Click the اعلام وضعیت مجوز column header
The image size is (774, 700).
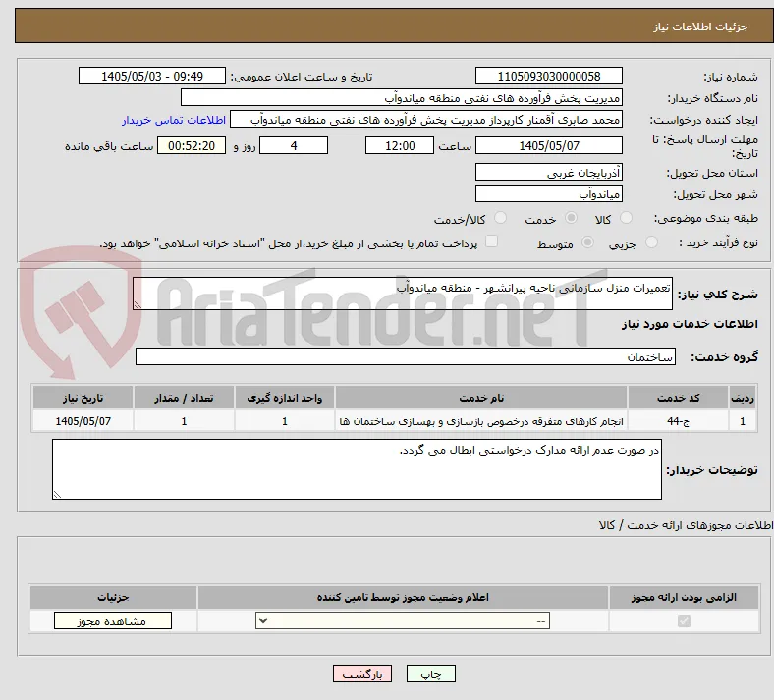coord(403,597)
